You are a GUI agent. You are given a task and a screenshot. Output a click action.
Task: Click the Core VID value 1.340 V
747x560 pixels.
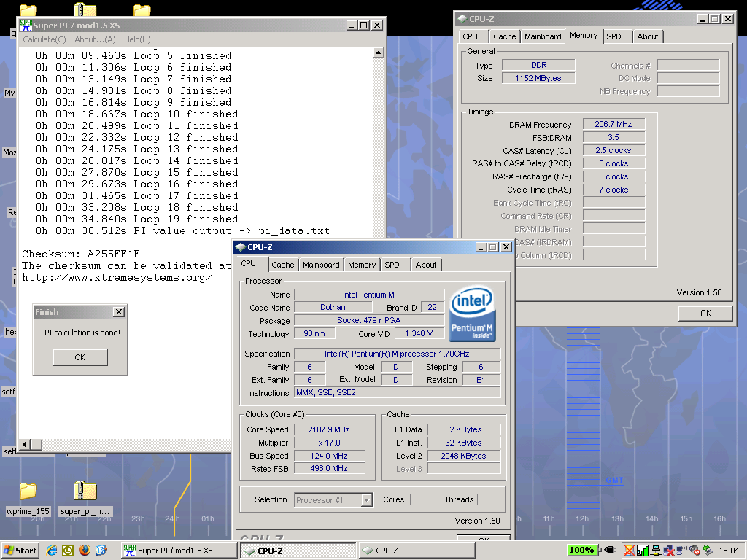419,333
